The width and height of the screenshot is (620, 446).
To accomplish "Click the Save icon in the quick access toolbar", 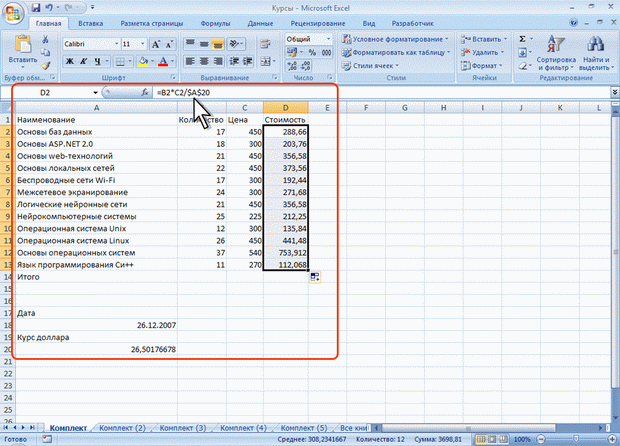I will [37, 6].
